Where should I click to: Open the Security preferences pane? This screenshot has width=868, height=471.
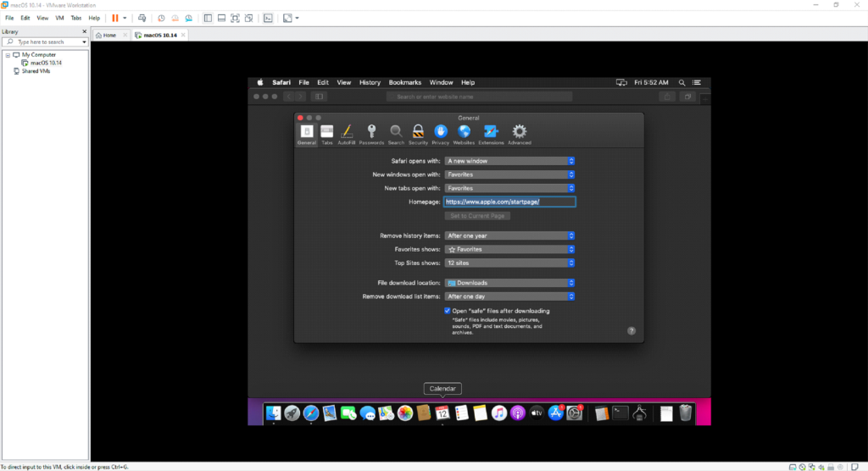pyautogui.click(x=418, y=135)
